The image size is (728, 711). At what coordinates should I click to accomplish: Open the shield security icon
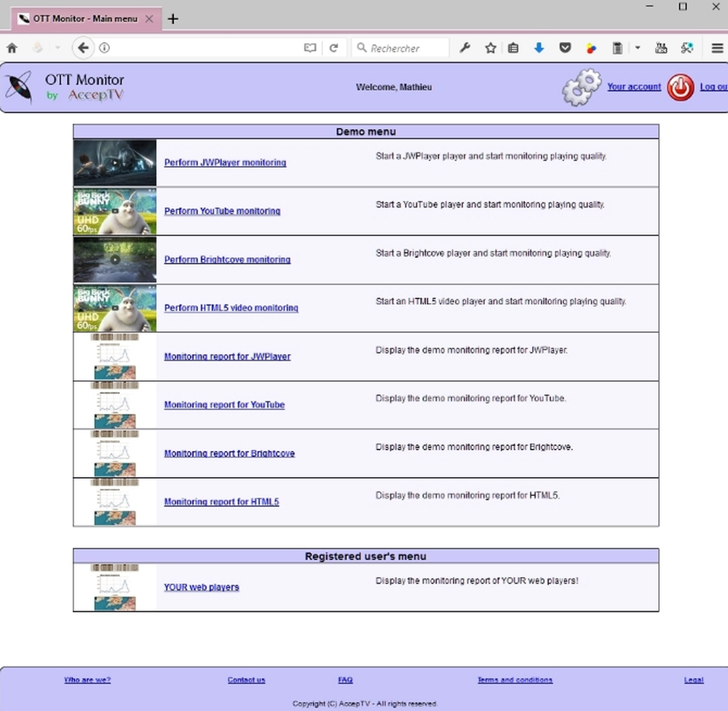point(565,47)
